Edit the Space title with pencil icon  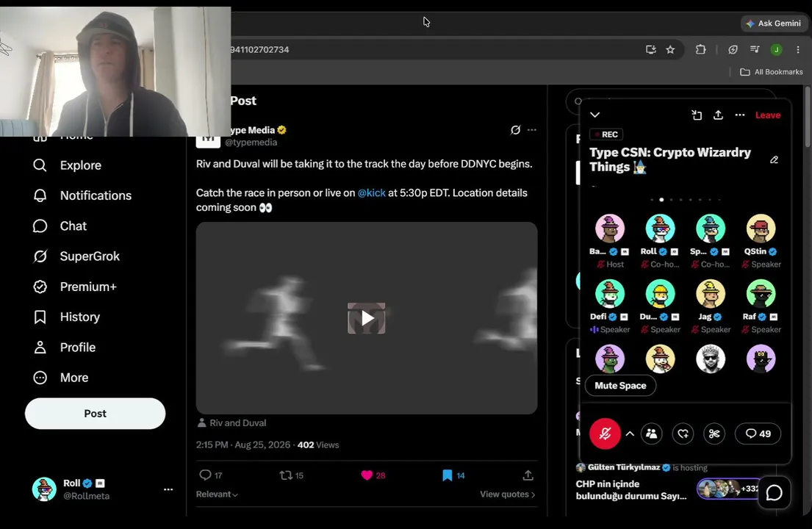click(775, 160)
